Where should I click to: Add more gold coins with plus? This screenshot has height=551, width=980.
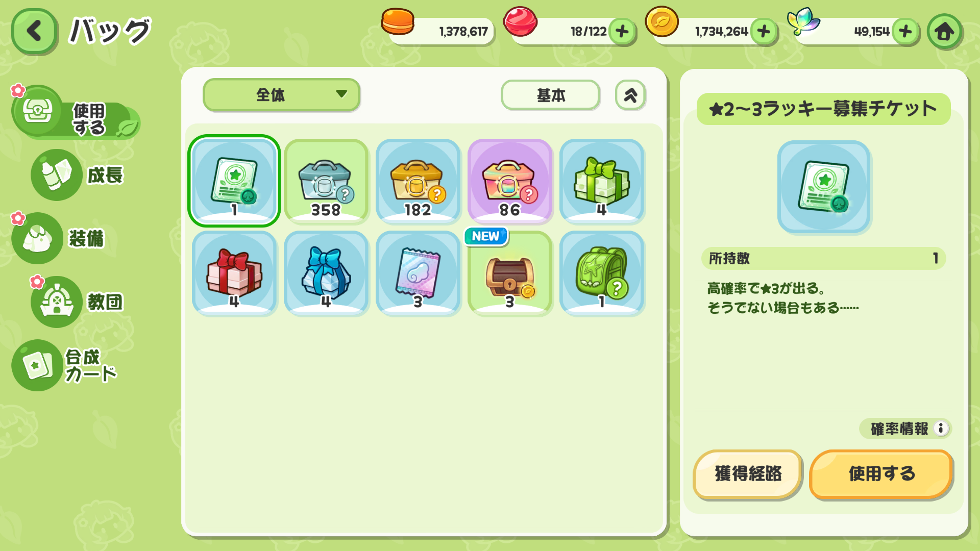(764, 32)
